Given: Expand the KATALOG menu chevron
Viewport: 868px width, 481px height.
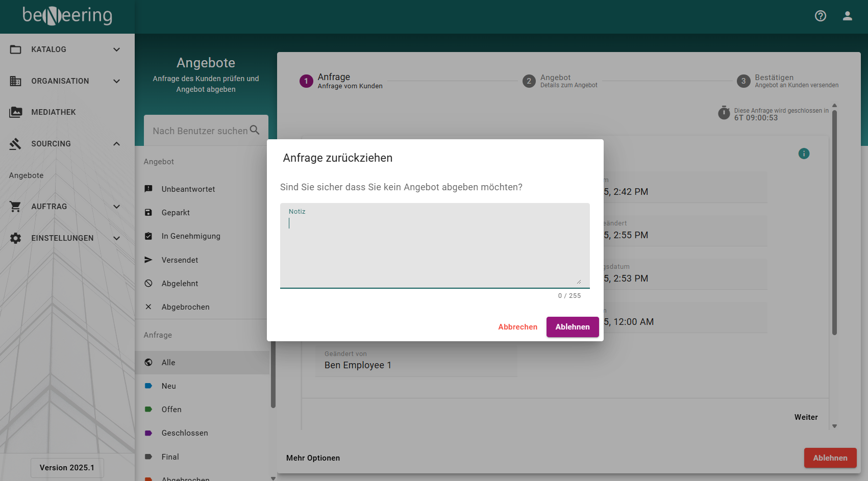Looking at the screenshot, I should 116,49.
